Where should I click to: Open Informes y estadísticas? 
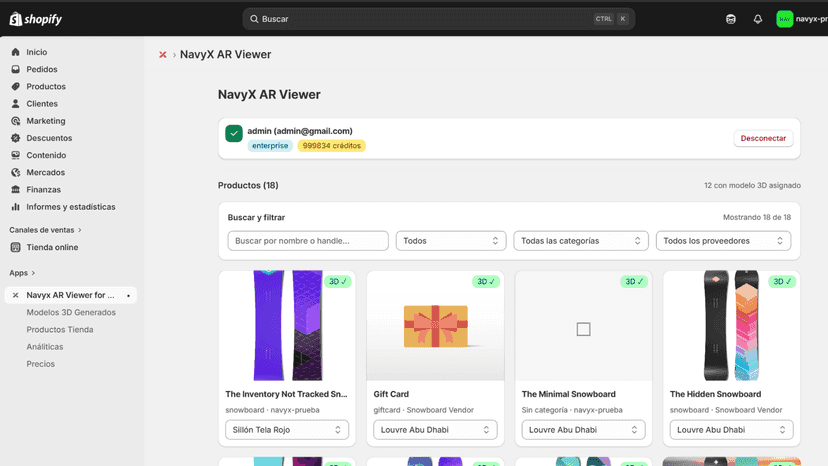pyautogui.click(x=71, y=207)
